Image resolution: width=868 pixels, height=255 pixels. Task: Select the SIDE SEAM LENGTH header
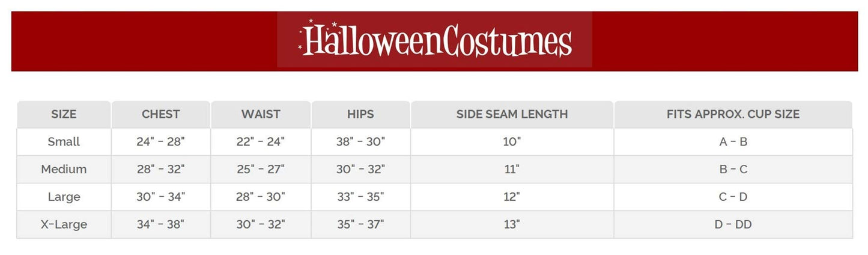512,114
